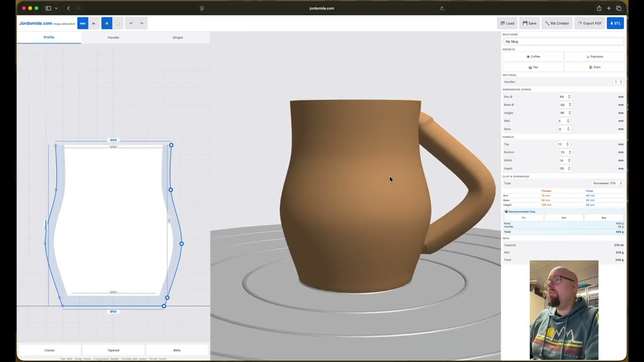Click the widest belly profile control point
This screenshot has height=362, width=644.
pos(182,244)
